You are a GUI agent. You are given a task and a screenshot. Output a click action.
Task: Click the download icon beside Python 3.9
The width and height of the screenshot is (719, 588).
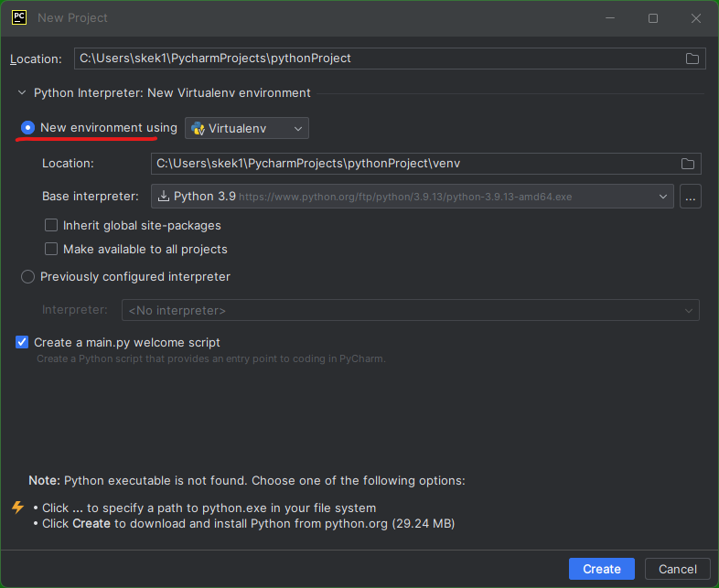pos(163,197)
